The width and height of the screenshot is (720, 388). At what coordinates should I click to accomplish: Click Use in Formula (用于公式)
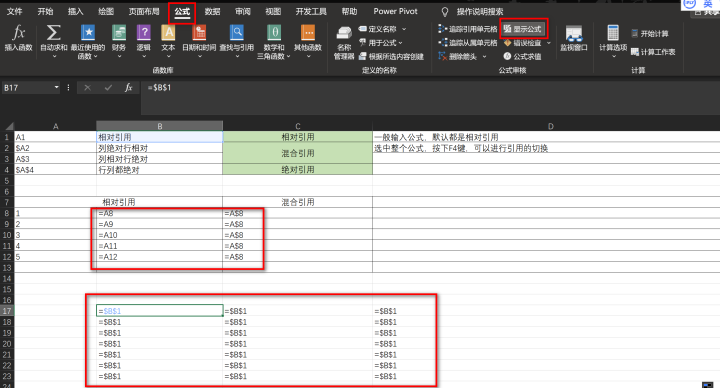(x=377, y=43)
